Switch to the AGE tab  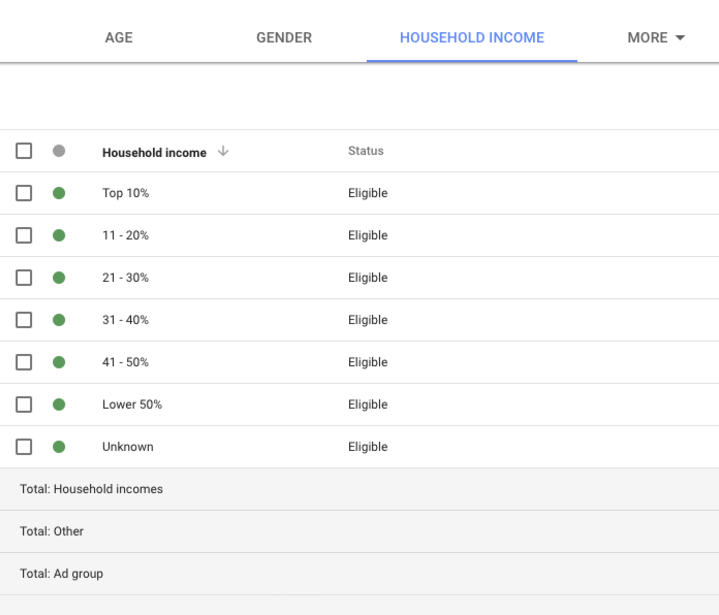coord(119,38)
